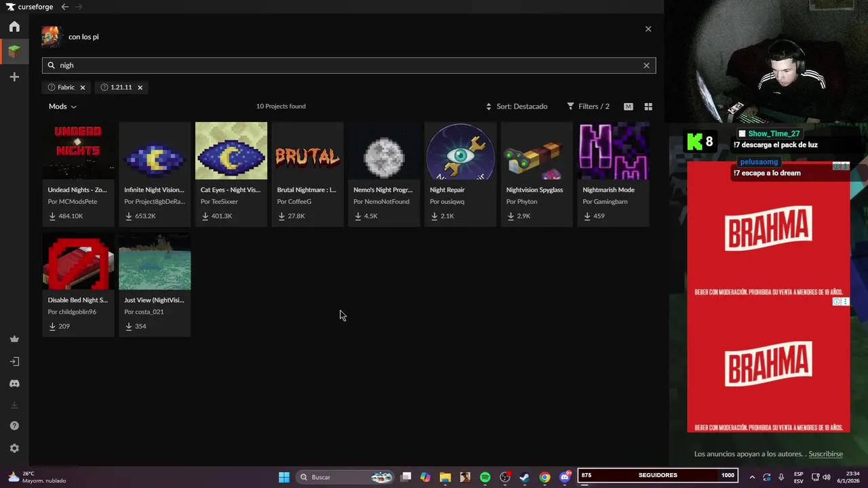868x488 pixels.
Task: Open the CurseForge Home icon
Action: [14, 26]
